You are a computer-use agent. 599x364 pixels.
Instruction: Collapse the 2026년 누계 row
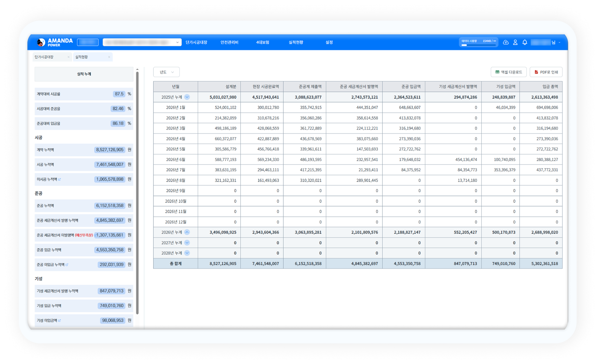coord(187,232)
